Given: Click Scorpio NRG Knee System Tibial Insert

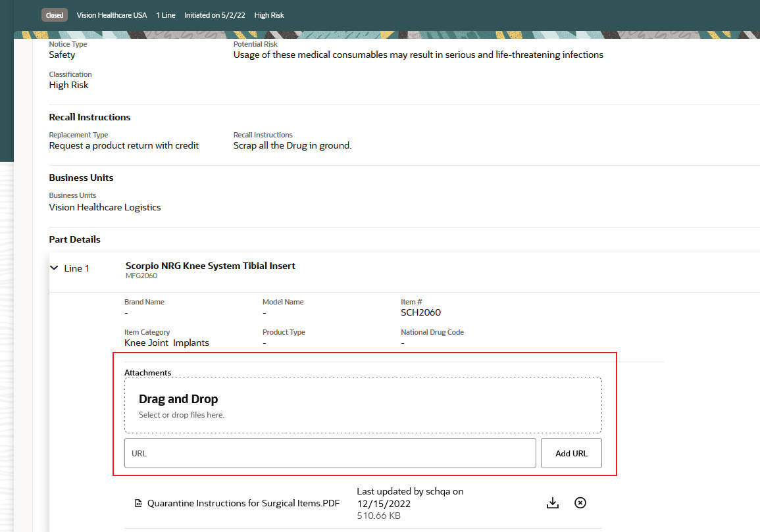Looking at the screenshot, I should [x=211, y=266].
